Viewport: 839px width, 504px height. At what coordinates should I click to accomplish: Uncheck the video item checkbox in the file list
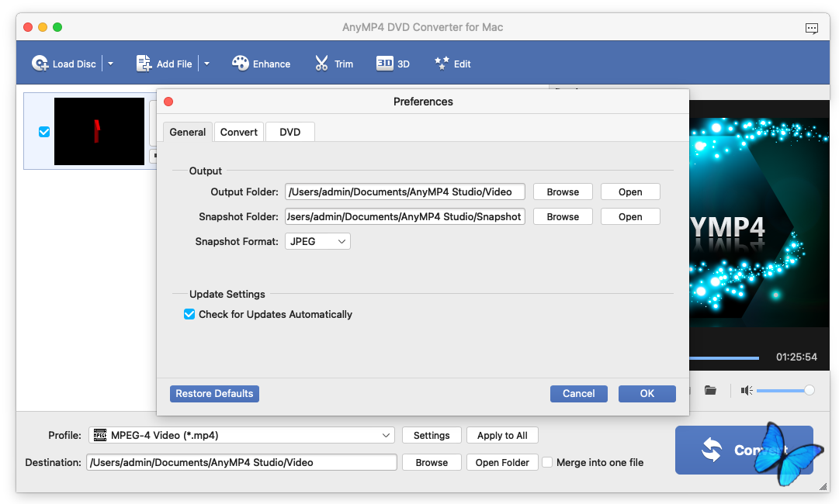point(44,132)
